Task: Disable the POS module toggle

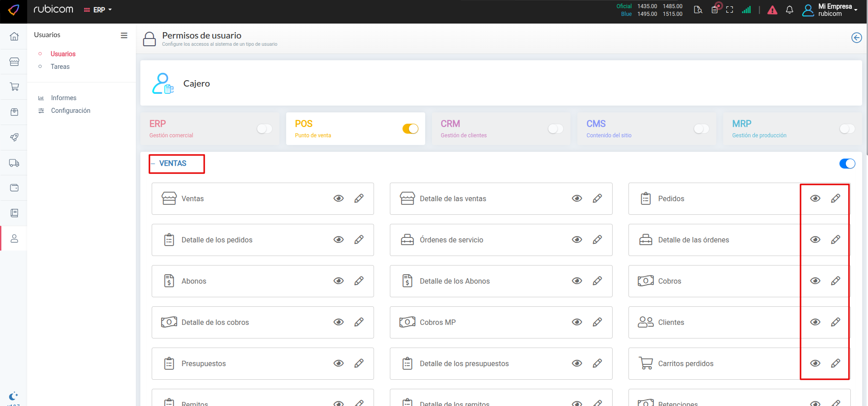Action: coord(410,129)
